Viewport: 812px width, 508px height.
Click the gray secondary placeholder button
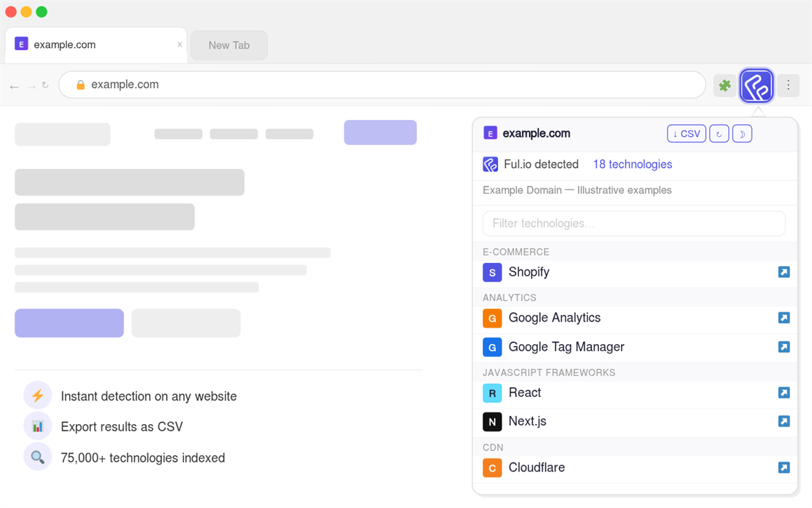[x=186, y=323]
